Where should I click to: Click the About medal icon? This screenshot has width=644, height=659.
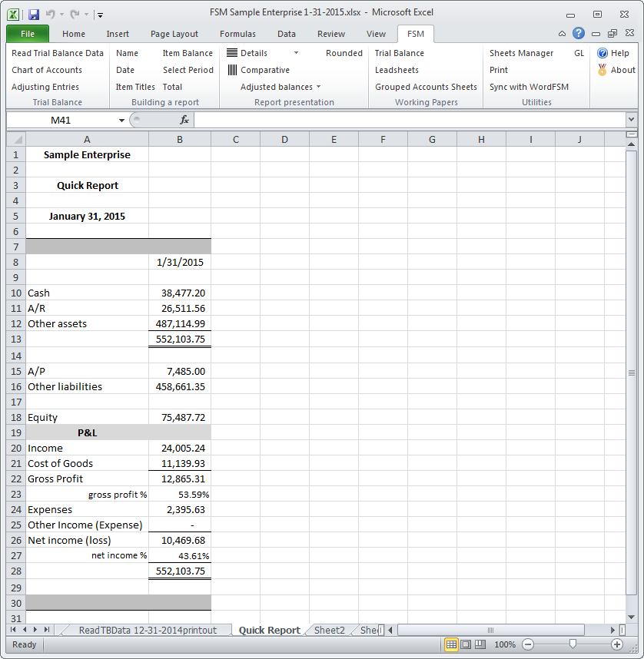point(603,70)
